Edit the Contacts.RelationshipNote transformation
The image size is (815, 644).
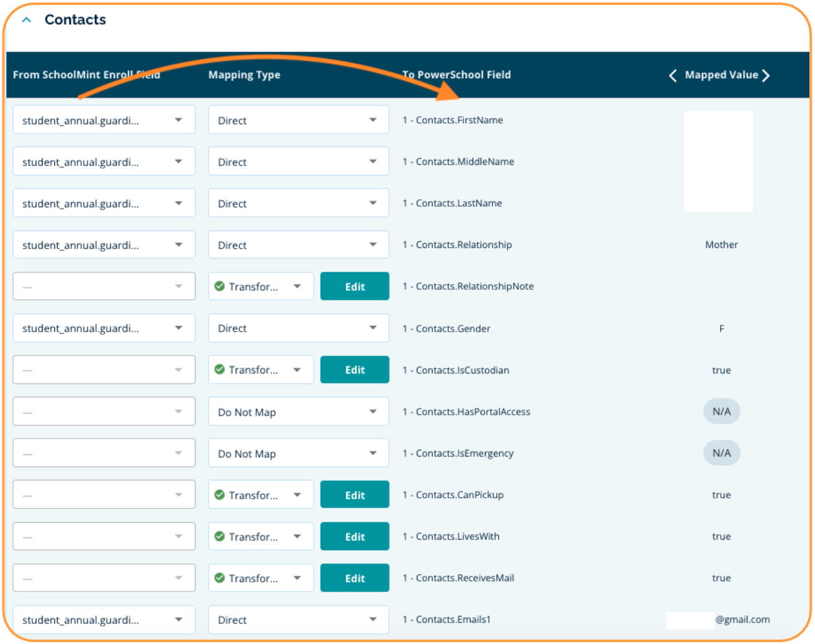(x=354, y=287)
